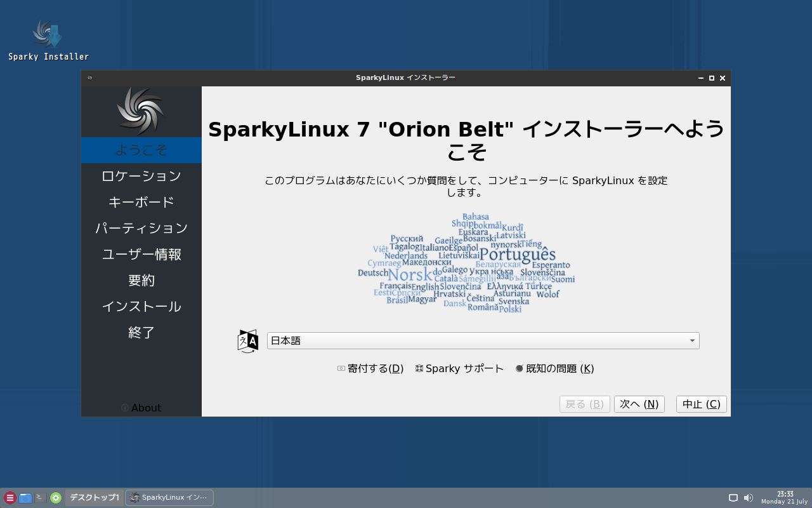The image size is (812, 508).
Task: Open the 既知の問題 (K) button
Action: click(x=554, y=369)
